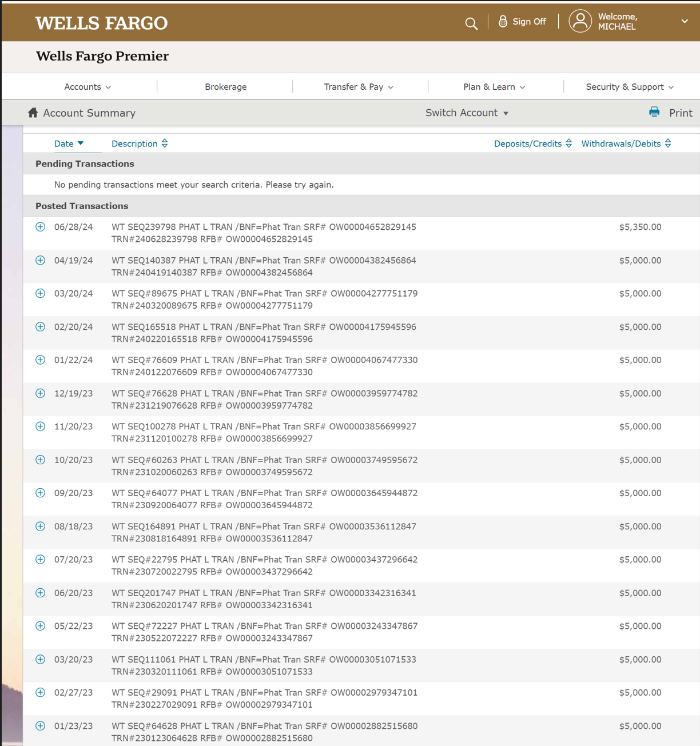The width and height of the screenshot is (700, 746).
Task: Open the Security & Support section
Action: (x=627, y=86)
